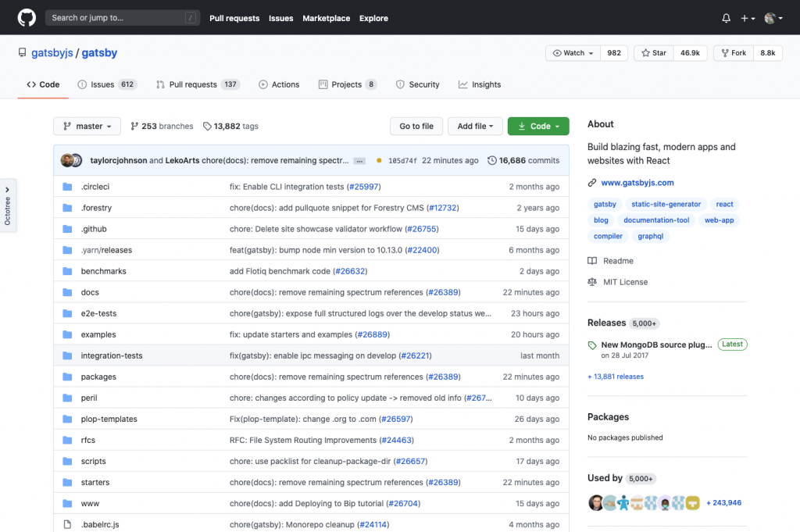800x532 pixels.
Task: Switch to the Issues tab
Action: tap(107, 84)
